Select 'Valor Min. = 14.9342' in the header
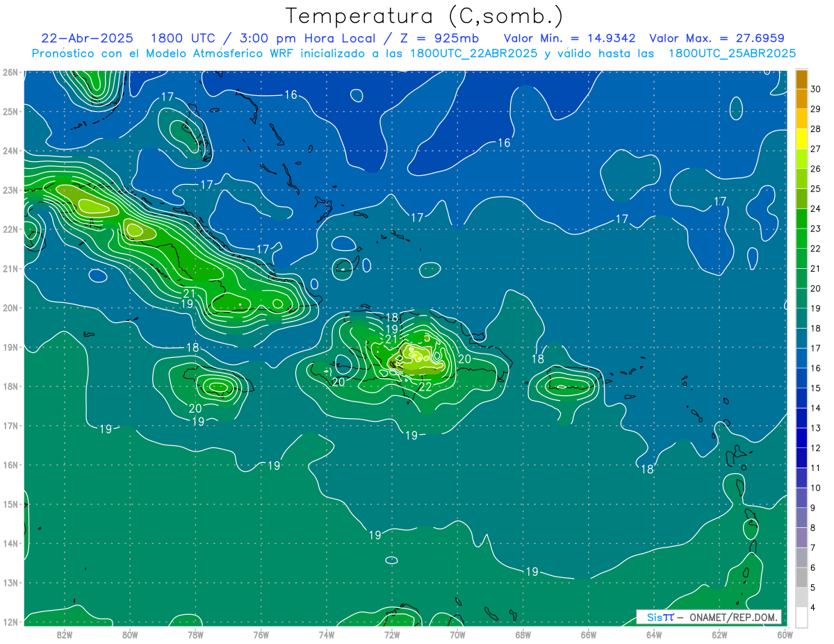 pyautogui.click(x=570, y=38)
